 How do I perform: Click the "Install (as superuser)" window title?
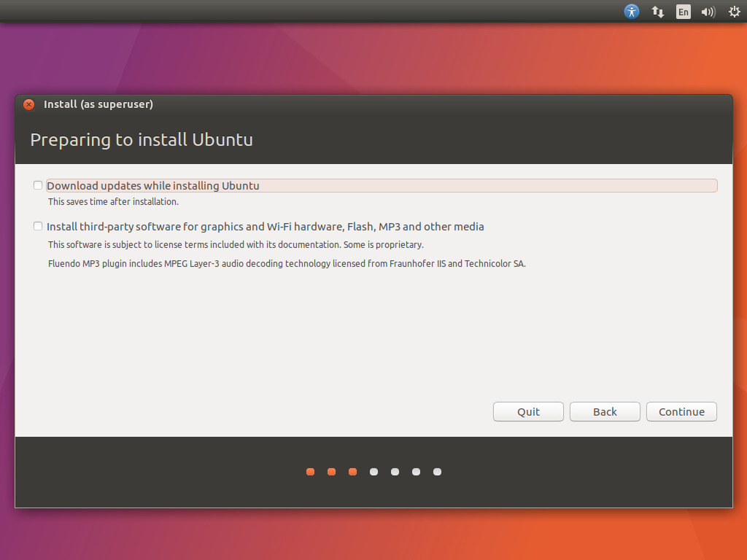tap(98, 104)
